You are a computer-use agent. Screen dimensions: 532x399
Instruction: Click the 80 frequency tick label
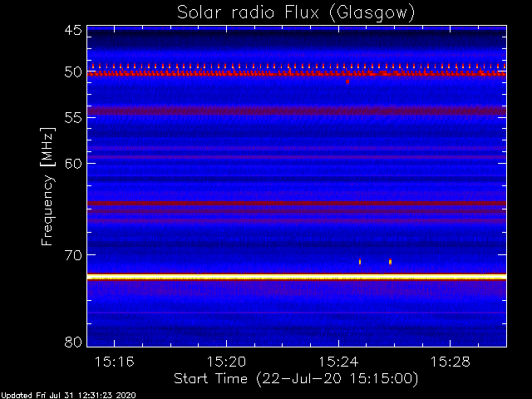click(x=73, y=342)
